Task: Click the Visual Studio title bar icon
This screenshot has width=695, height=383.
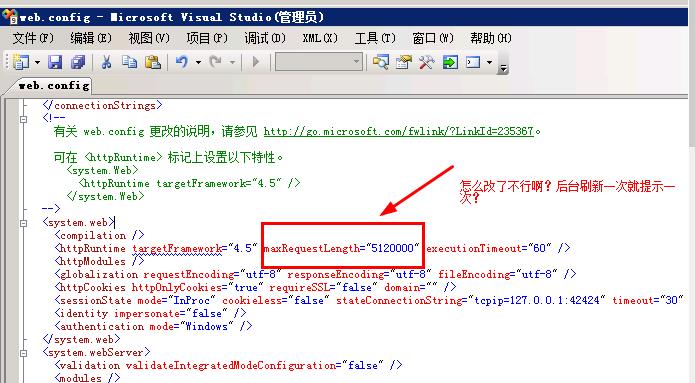Action: (10, 17)
